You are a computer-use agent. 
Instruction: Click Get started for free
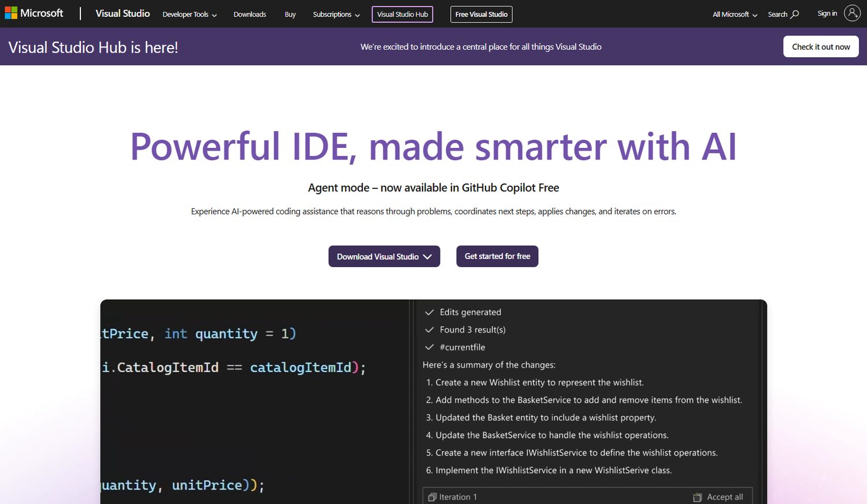pyautogui.click(x=497, y=257)
